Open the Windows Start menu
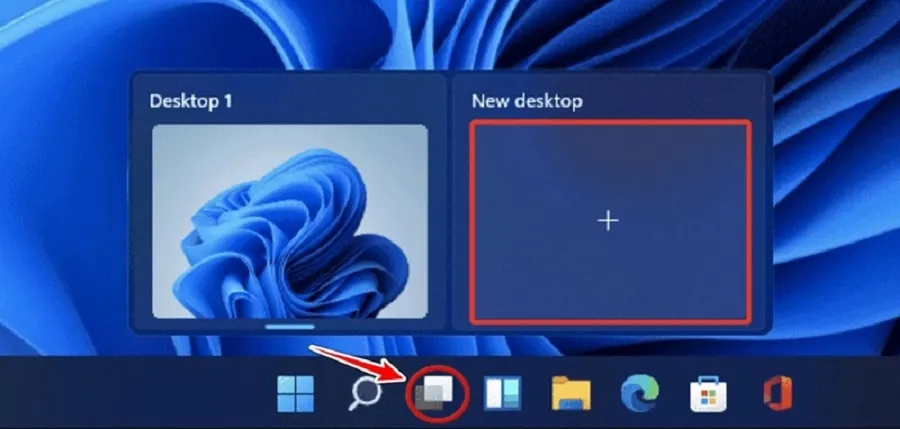Viewport: 900px width, 429px height. (x=296, y=394)
